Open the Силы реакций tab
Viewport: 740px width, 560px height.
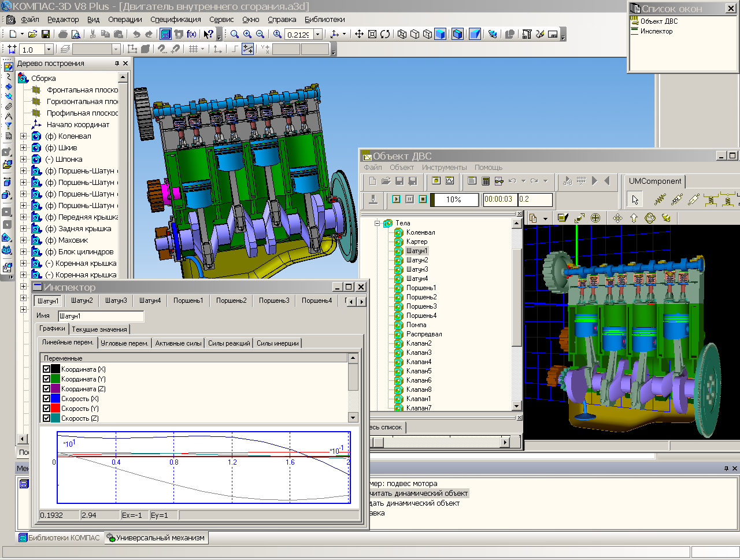[x=229, y=343]
